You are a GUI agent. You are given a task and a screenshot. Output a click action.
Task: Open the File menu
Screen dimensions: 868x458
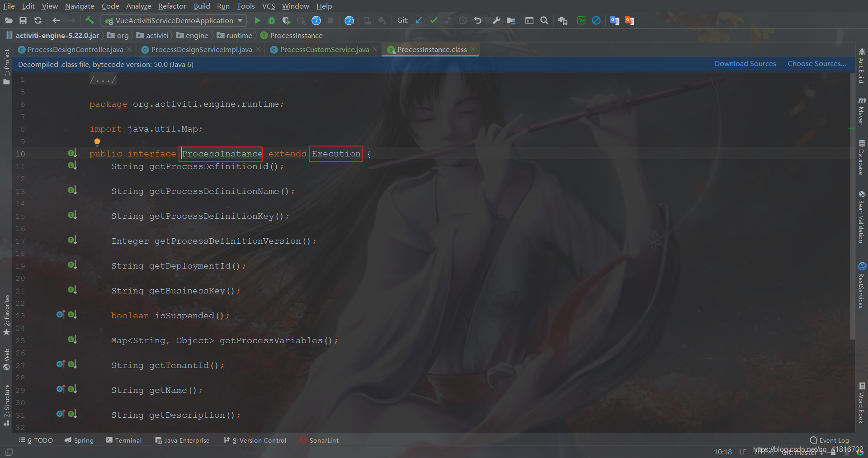(9, 6)
